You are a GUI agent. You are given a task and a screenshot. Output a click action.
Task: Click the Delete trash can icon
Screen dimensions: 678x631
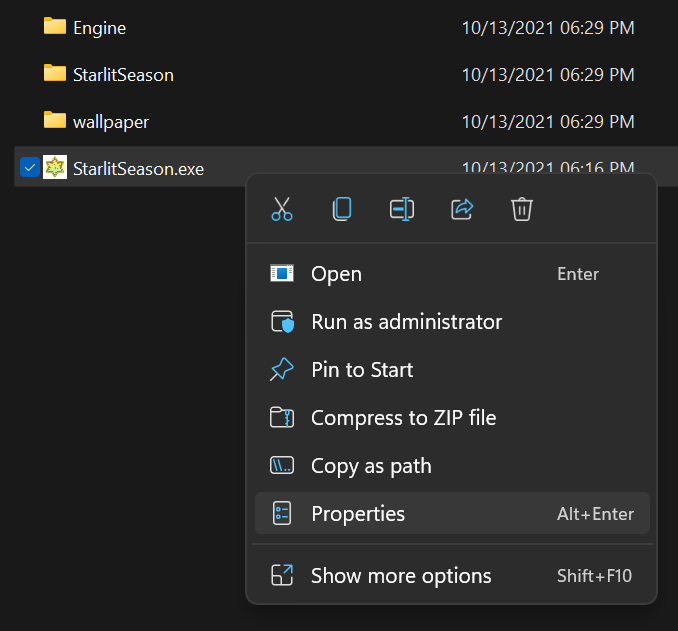pos(521,209)
